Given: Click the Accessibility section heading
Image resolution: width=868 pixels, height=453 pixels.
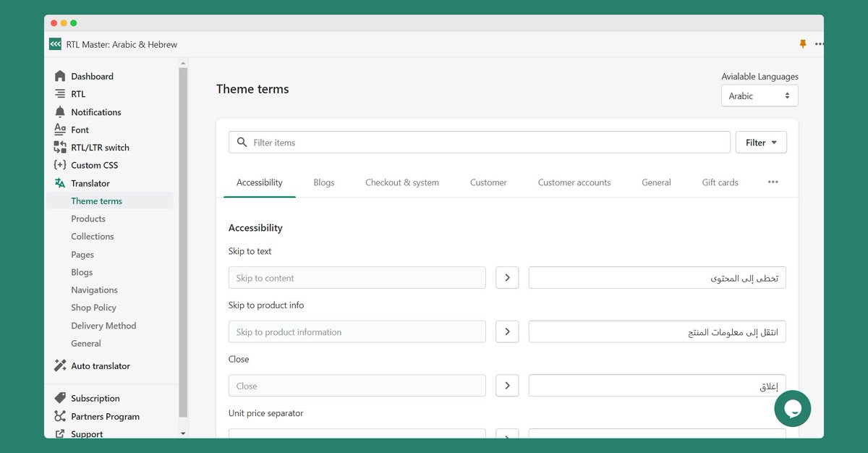Looking at the screenshot, I should [255, 228].
